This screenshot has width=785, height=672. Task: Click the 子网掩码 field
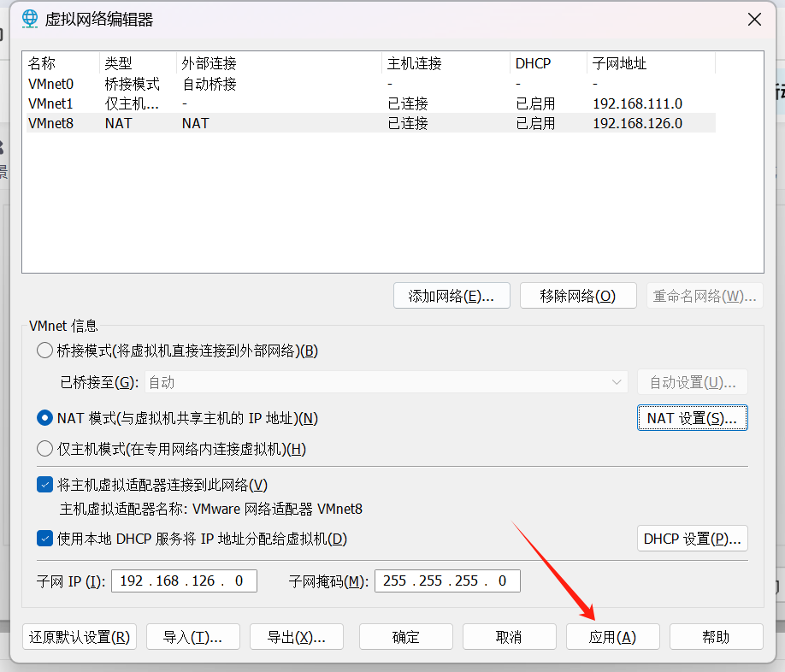tap(447, 581)
